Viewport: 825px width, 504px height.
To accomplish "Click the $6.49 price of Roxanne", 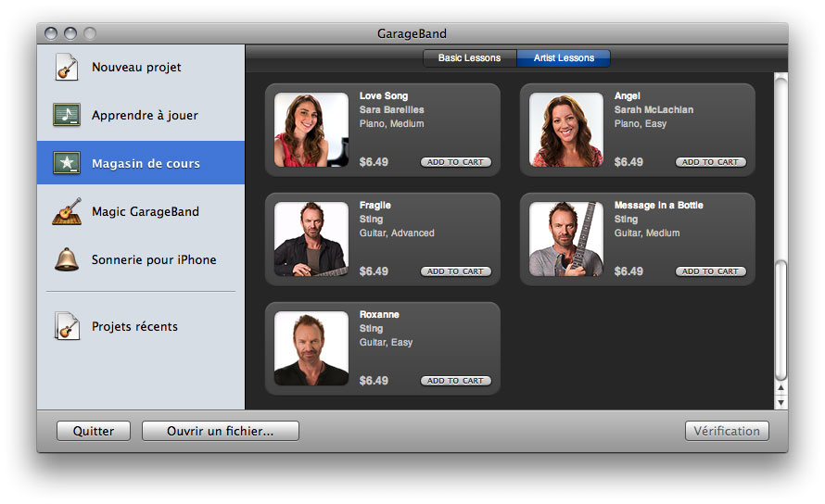I will point(374,381).
